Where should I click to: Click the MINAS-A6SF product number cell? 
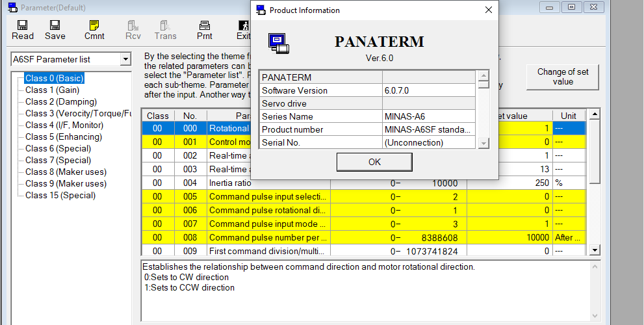[429, 129]
